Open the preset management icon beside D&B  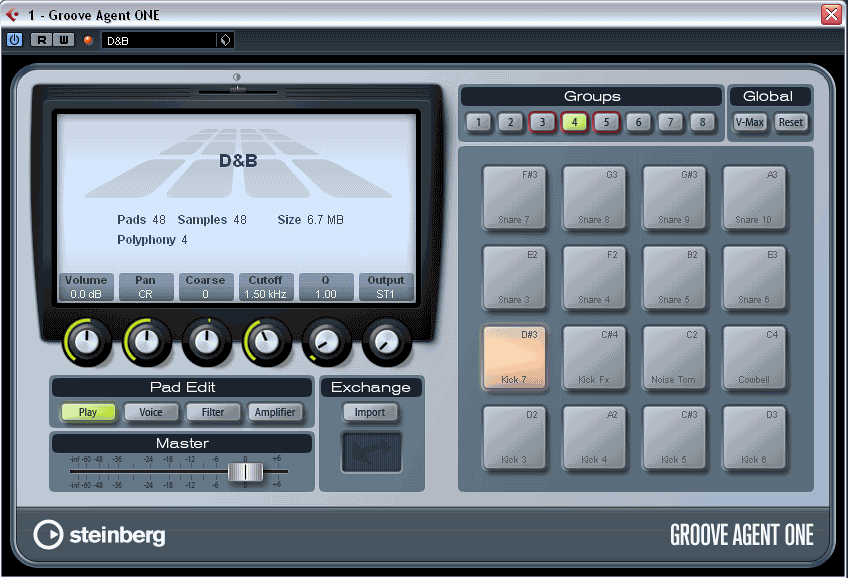click(x=226, y=41)
